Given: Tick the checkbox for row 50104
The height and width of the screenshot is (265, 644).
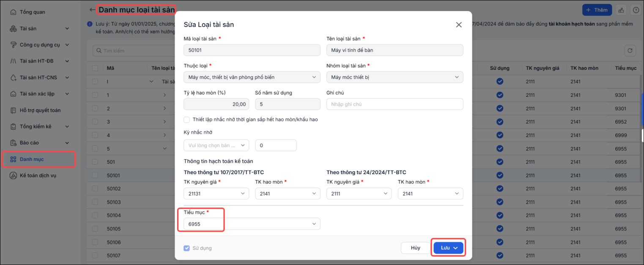Looking at the screenshot, I should pyautogui.click(x=95, y=216).
